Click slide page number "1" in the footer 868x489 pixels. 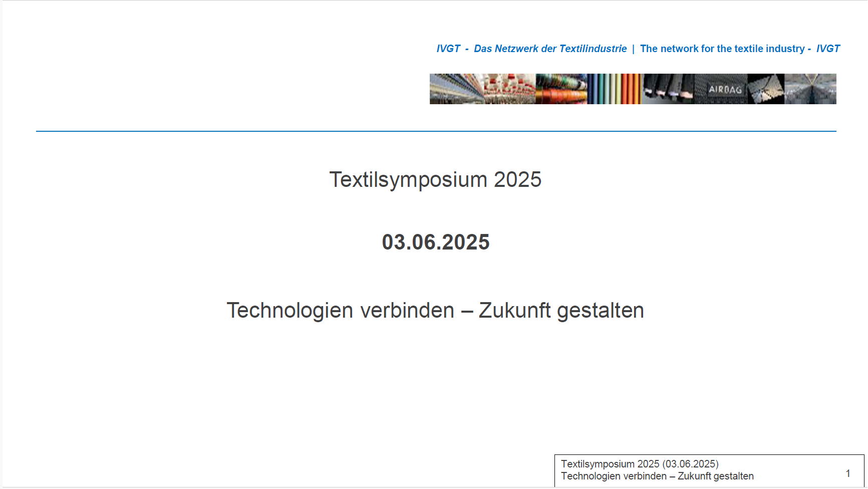[848, 473]
